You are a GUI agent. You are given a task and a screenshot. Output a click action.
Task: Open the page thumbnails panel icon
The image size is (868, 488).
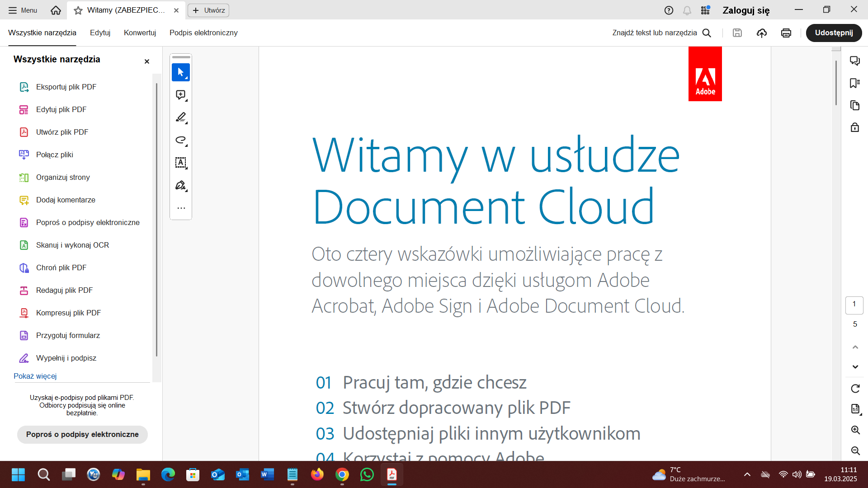tap(854, 105)
